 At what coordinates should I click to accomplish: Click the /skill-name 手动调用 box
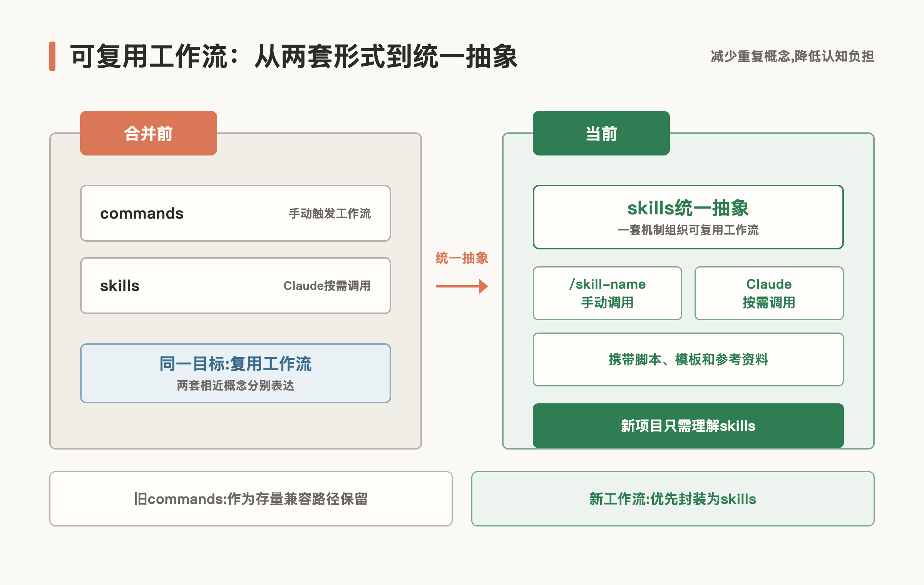pos(608,293)
